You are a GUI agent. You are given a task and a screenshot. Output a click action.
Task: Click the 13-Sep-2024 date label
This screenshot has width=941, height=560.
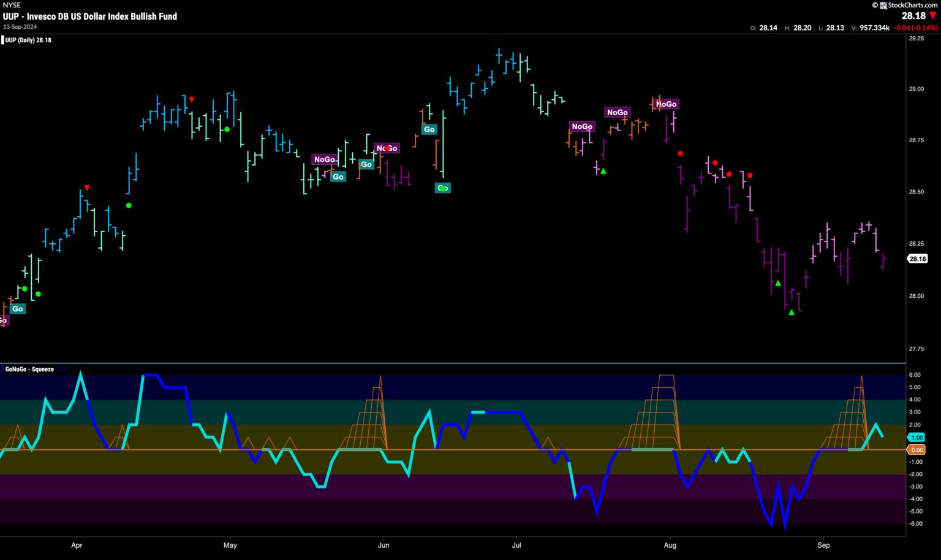[20, 26]
